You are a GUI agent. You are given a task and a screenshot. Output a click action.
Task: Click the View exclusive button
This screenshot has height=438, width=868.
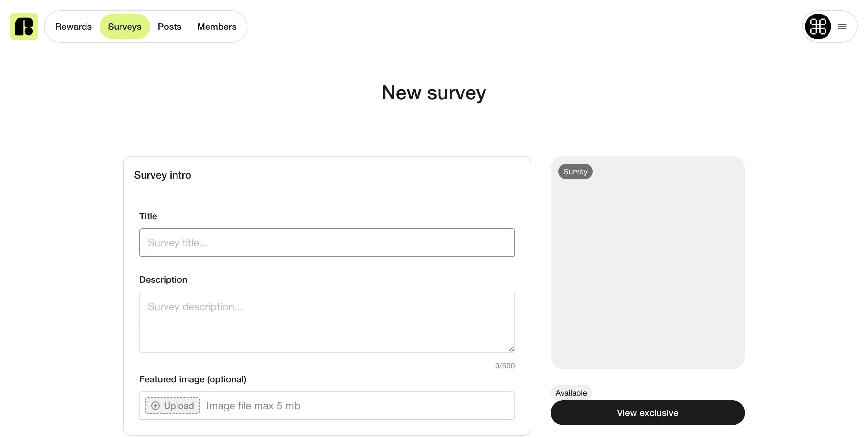(647, 412)
